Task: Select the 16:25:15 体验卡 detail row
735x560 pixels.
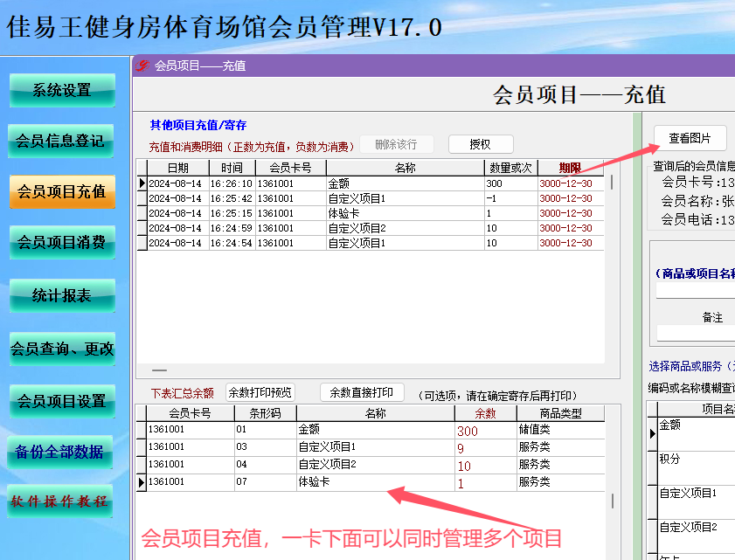Action: coord(371,213)
